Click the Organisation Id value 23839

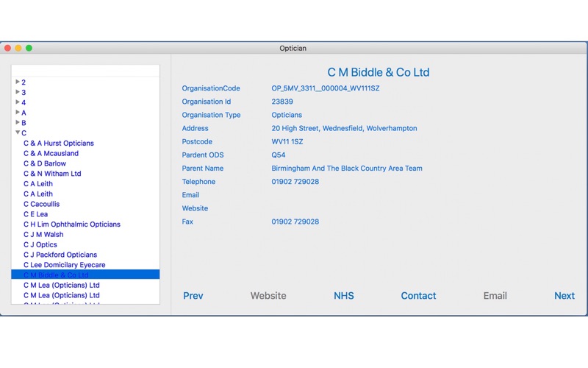coord(282,102)
